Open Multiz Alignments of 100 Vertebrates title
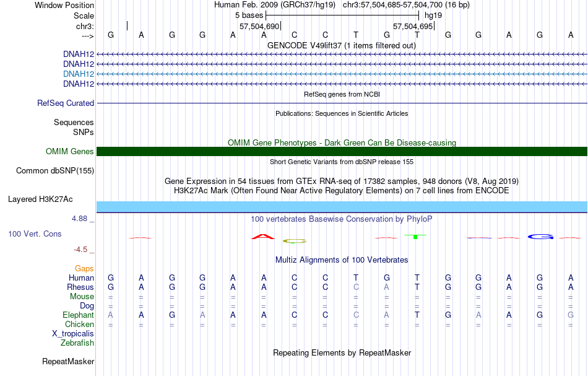This screenshot has width=588, height=376. pyautogui.click(x=342, y=260)
